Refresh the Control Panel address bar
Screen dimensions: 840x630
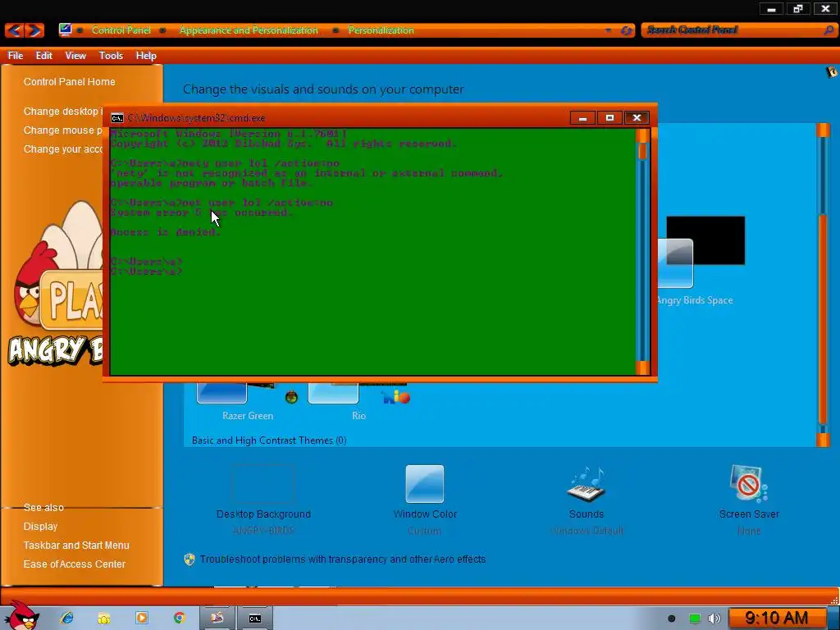click(626, 30)
